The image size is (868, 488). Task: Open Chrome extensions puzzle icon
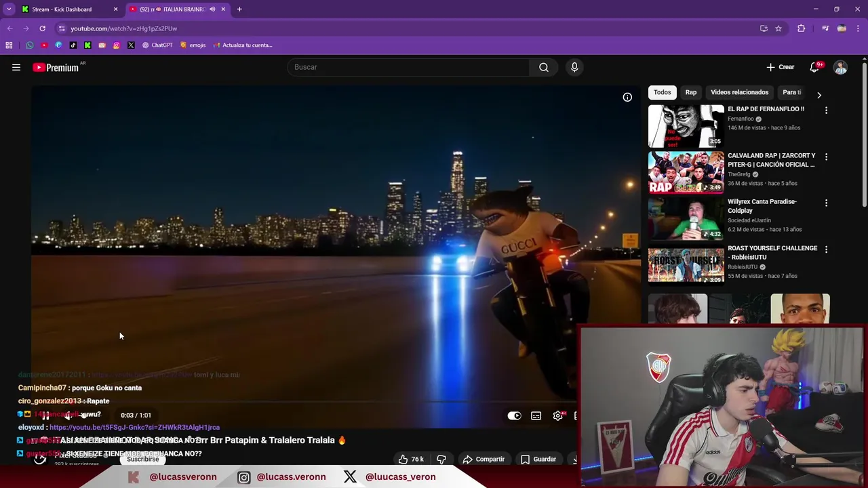point(801,28)
